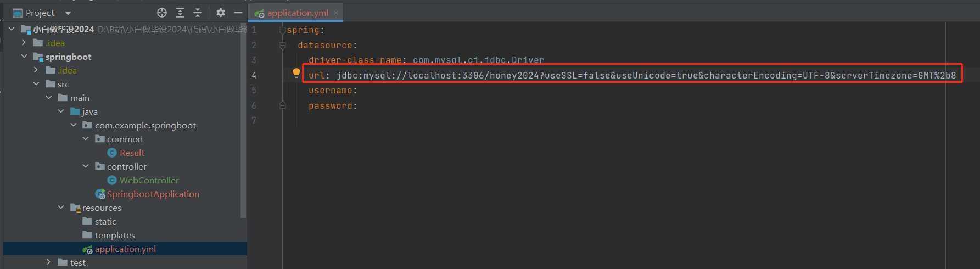Click the 小白做毕设2024 project root label

pos(63,29)
